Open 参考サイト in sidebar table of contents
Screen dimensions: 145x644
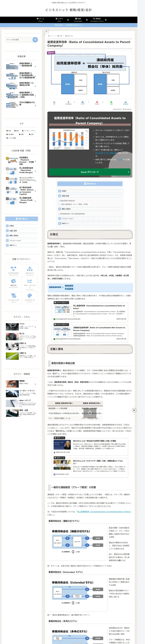(13, 245)
